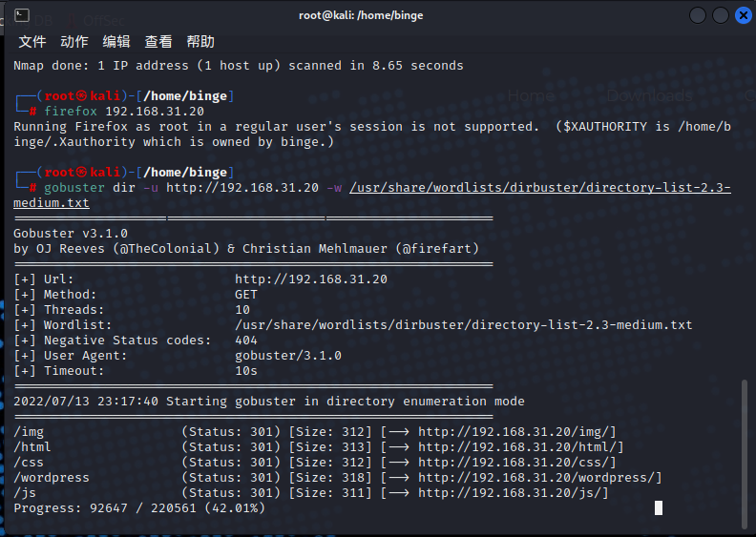Viewport: 756px width, 537px height.
Task: Click the window title 'root@kali: /home/binge'
Action: click(x=361, y=15)
